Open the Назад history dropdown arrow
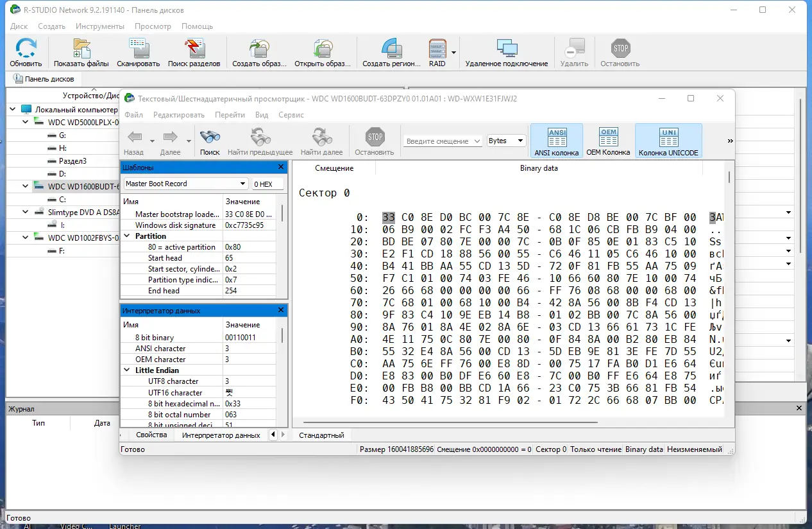The image size is (812, 529). [152, 141]
